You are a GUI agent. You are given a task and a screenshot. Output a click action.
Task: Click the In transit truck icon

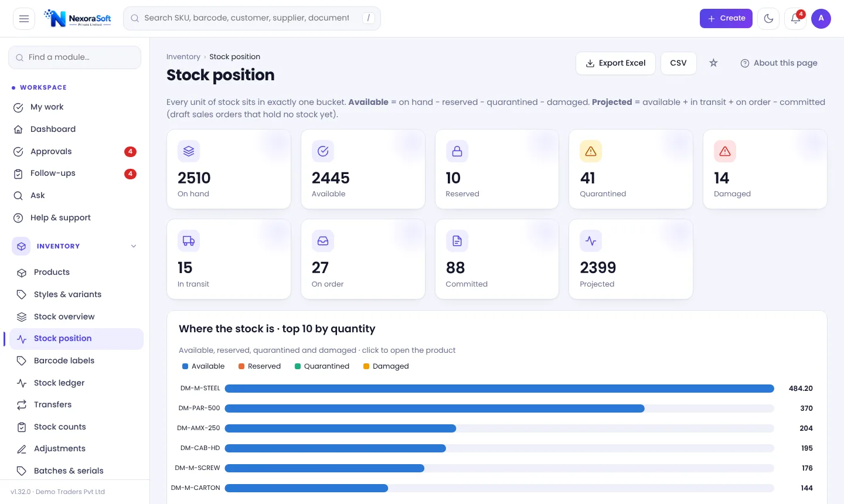[189, 241]
